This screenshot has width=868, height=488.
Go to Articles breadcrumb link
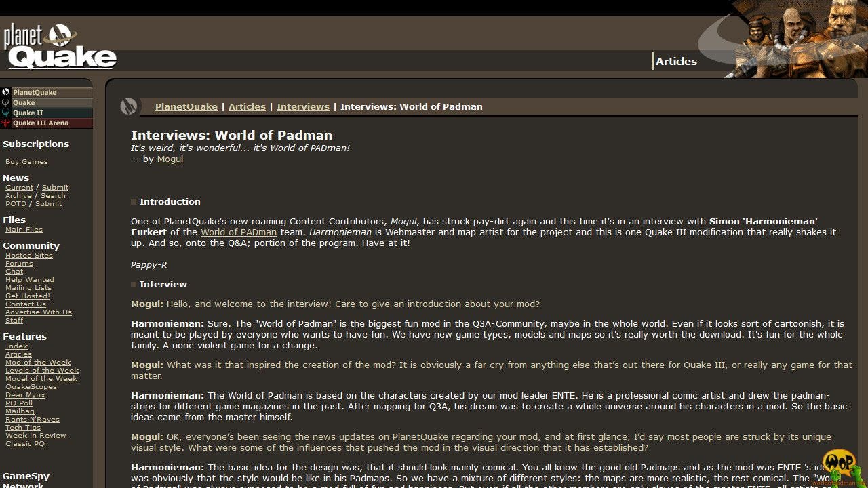pos(247,106)
